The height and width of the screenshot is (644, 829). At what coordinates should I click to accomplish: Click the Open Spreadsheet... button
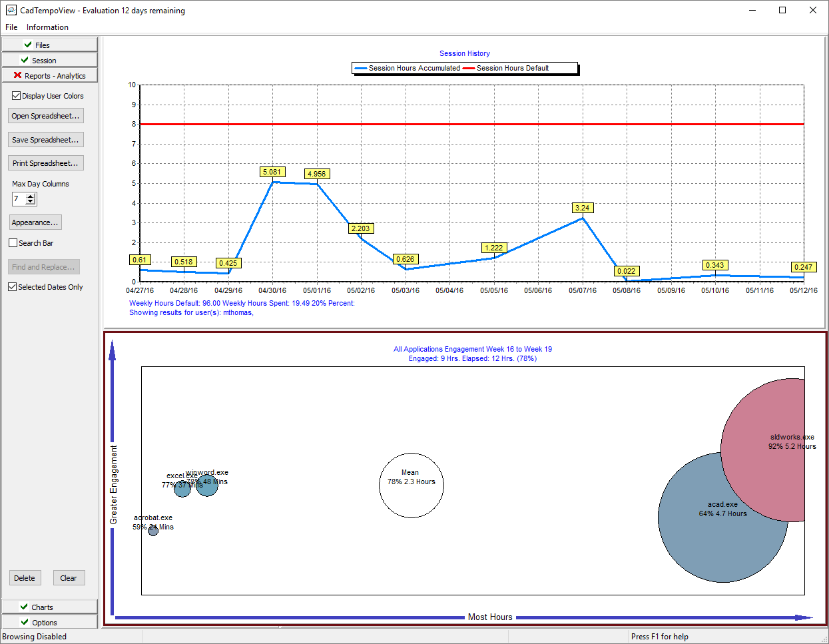coord(46,116)
